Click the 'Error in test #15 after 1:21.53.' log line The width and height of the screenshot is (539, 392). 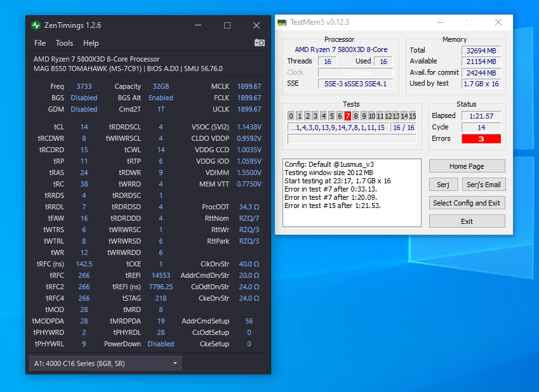333,206
